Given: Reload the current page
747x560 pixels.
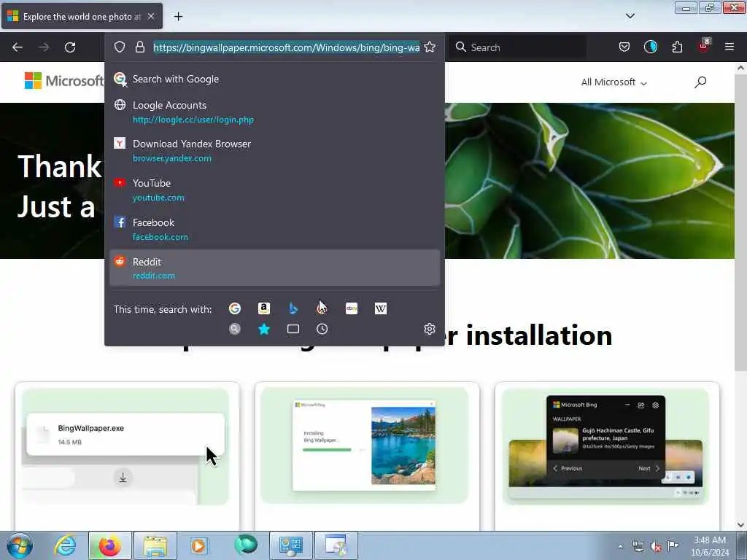Looking at the screenshot, I should click(x=70, y=47).
